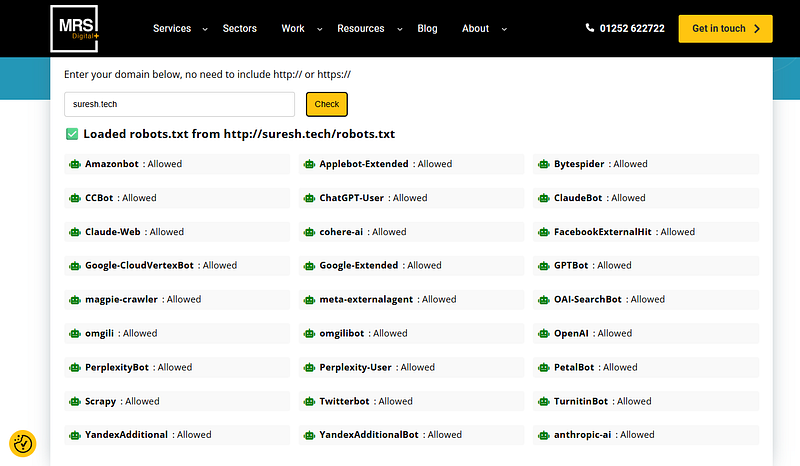Select the 'ClaudeBot : Allowed' result text
The height and width of the screenshot is (466, 800).
(599, 198)
